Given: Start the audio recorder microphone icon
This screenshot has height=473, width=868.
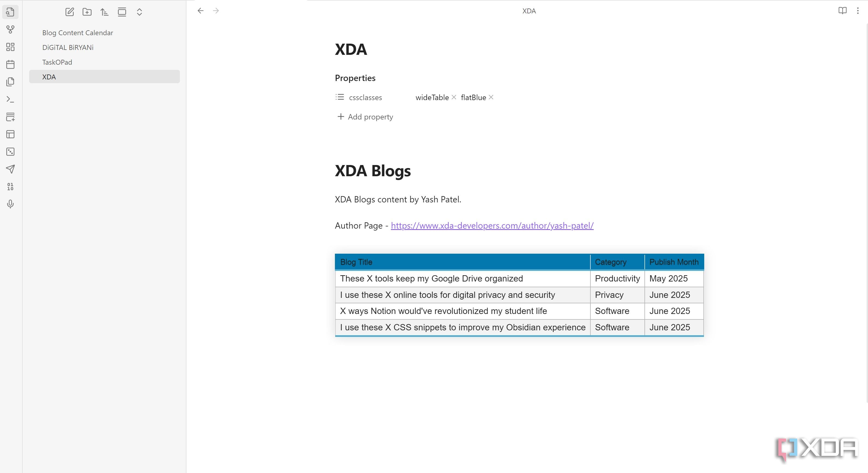Looking at the screenshot, I should (10, 204).
